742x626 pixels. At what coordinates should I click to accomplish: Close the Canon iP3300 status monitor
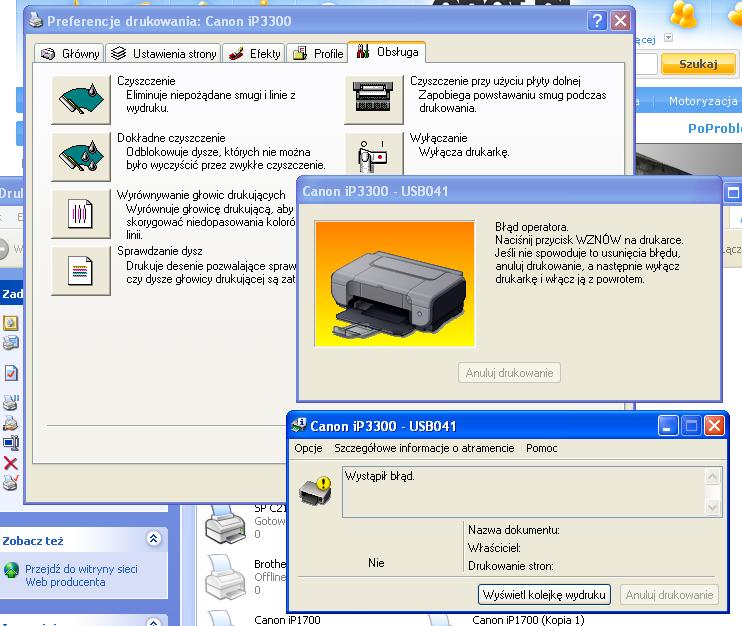coord(714,426)
